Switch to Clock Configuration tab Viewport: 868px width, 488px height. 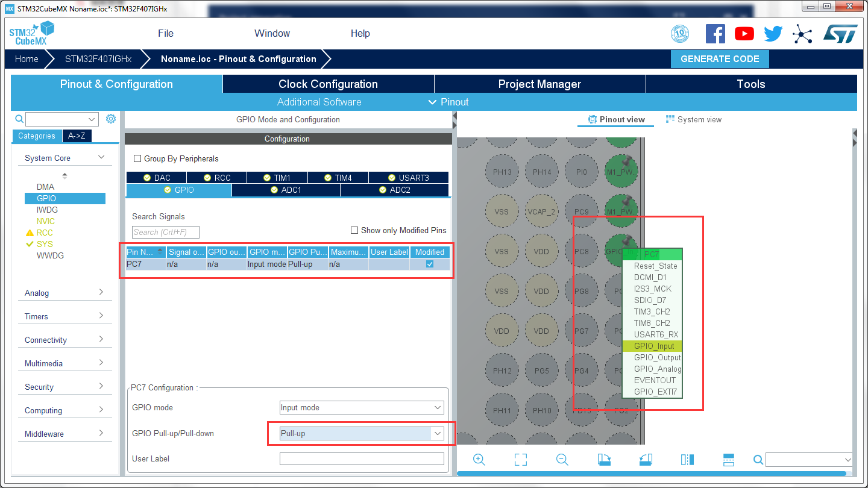[x=328, y=84]
